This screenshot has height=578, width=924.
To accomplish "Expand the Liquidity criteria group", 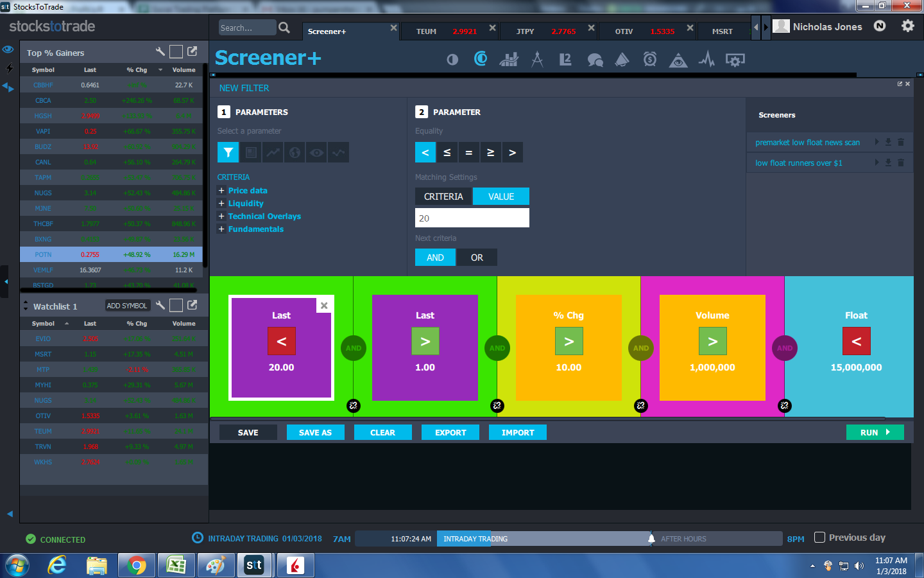I will [x=221, y=204].
